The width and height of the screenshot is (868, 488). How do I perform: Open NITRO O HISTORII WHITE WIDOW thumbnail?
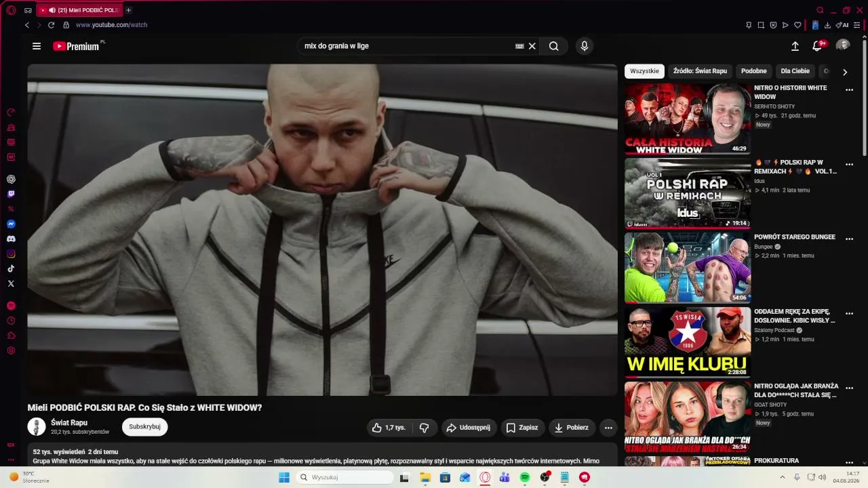coord(688,119)
